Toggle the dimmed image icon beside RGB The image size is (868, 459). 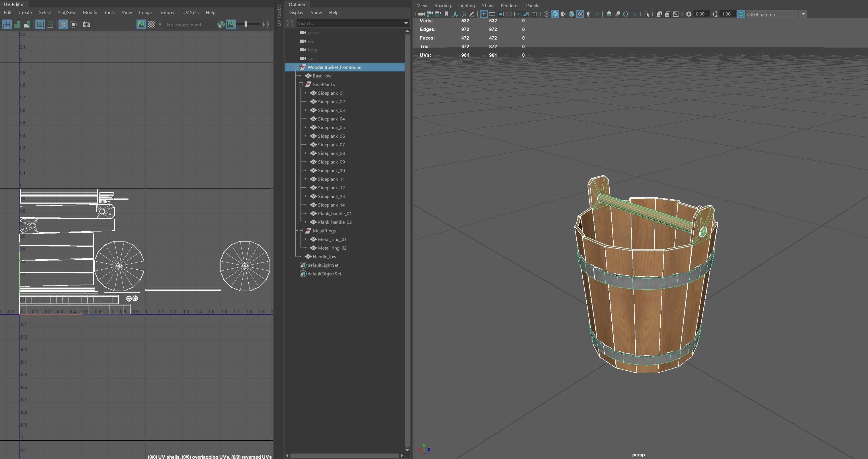(x=231, y=24)
